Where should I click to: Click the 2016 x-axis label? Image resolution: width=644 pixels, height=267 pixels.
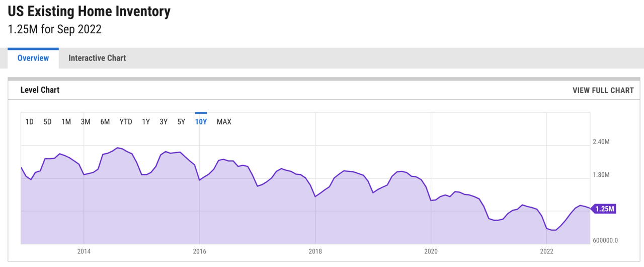pyautogui.click(x=200, y=251)
